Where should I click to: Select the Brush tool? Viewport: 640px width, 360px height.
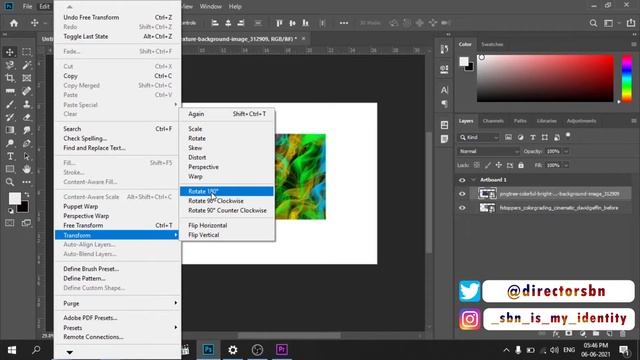click(10, 104)
